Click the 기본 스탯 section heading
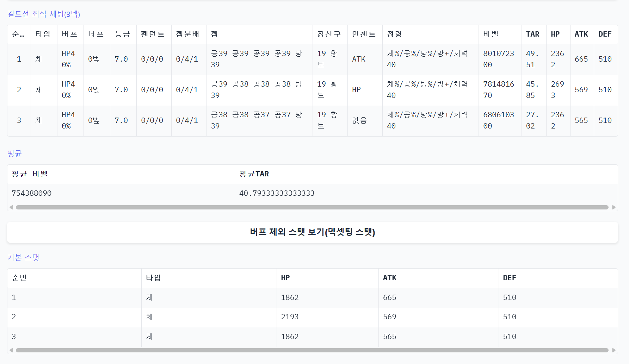The width and height of the screenshot is (629, 364). (23, 257)
